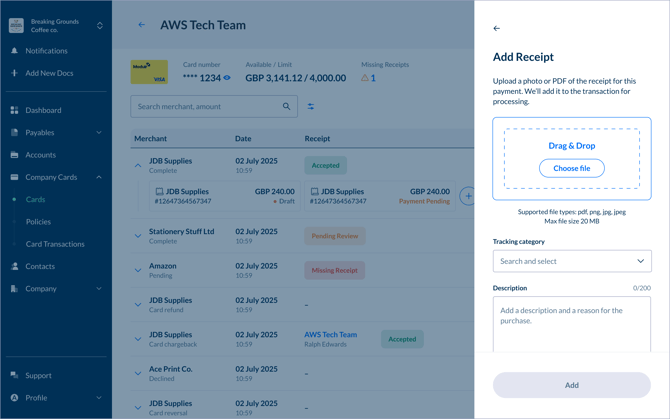Screen dimensions: 670x419
Task: Click the Add New Docs plus icon
Action: point(14,73)
